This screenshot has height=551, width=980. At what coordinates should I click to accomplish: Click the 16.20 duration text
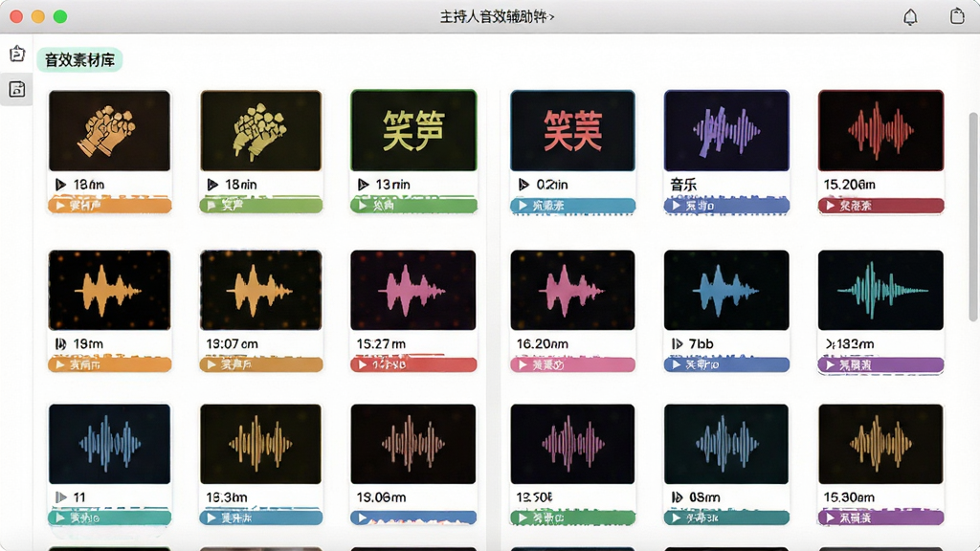[x=543, y=343]
